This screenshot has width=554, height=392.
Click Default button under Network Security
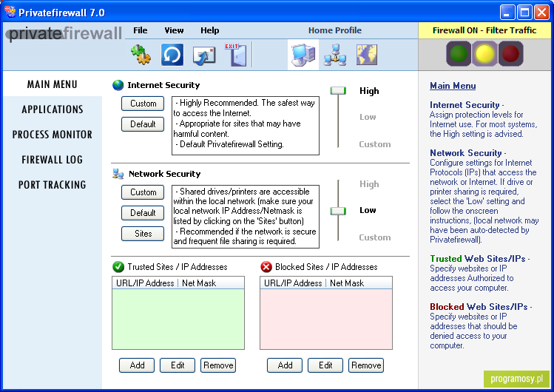point(143,213)
